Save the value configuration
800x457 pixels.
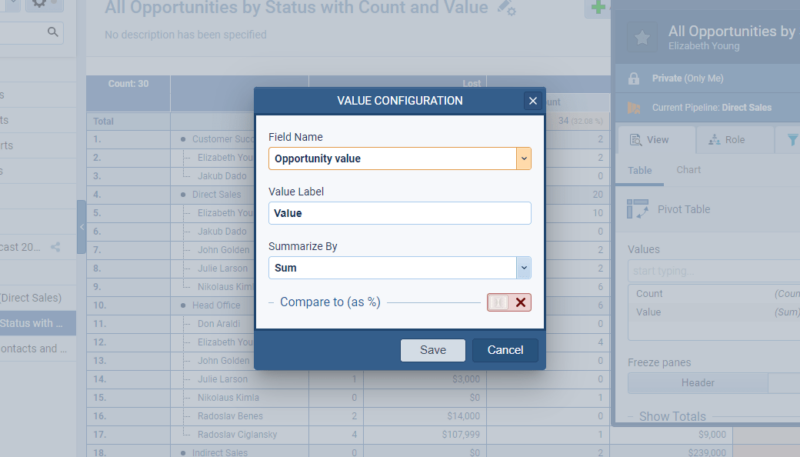coord(433,350)
